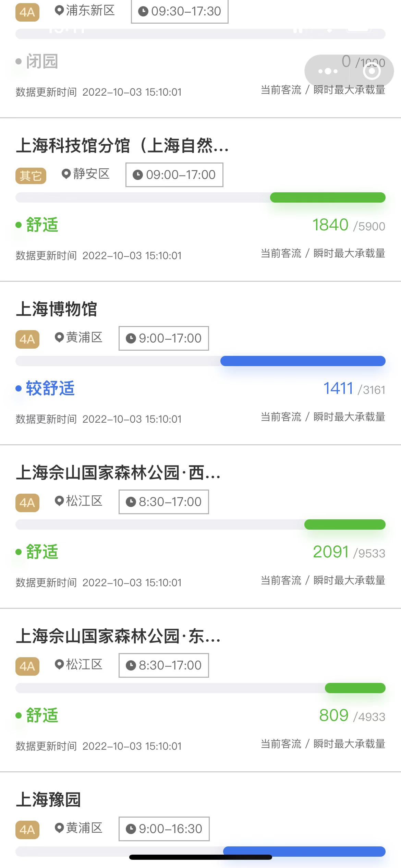
Task: Tap the 9:00–16:30 opening hours box
Action: [164, 829]
